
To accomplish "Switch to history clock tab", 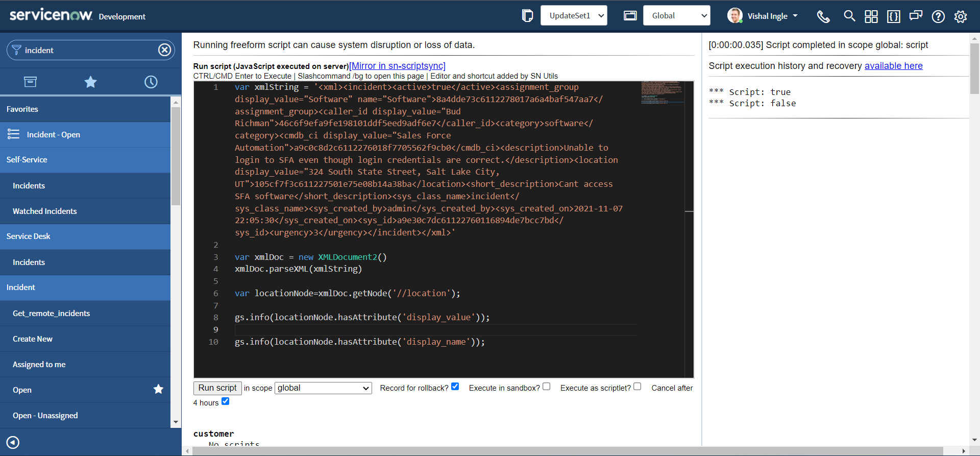I will 151,82.
